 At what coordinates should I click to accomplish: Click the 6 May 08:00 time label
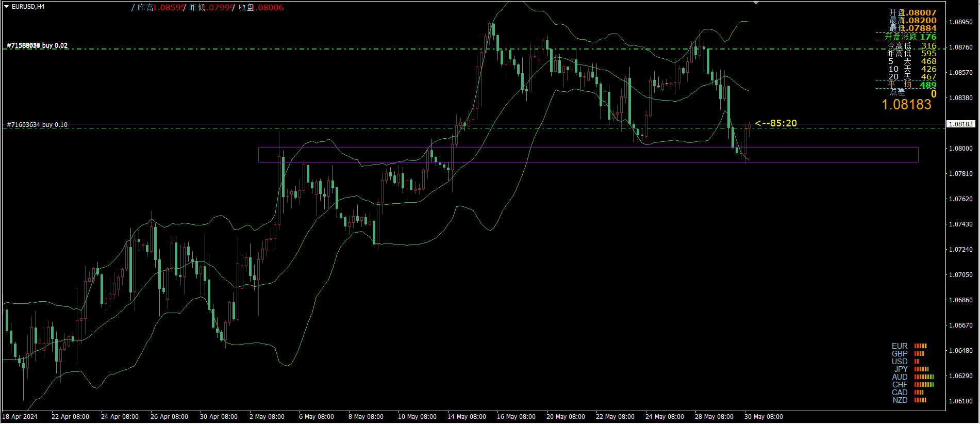click(317, 417)
